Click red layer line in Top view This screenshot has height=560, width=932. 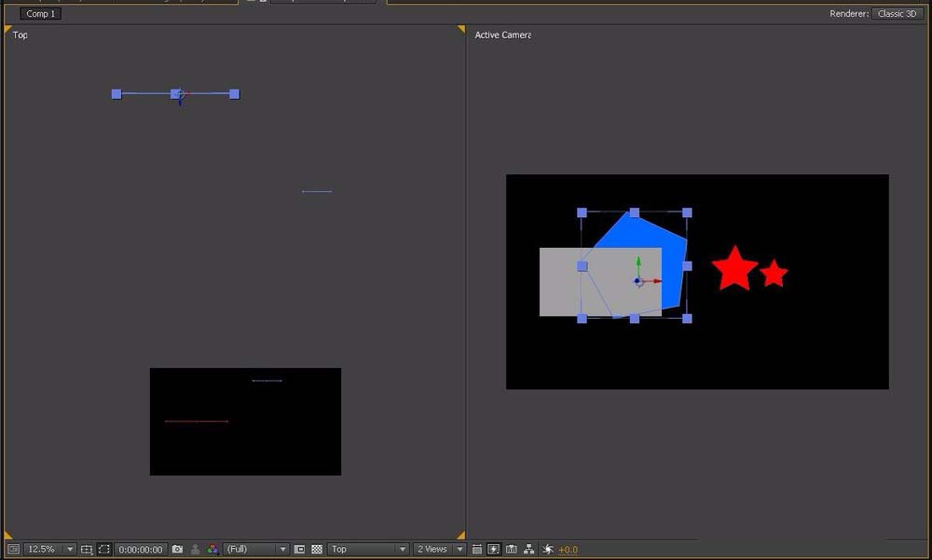coord(197,421)
